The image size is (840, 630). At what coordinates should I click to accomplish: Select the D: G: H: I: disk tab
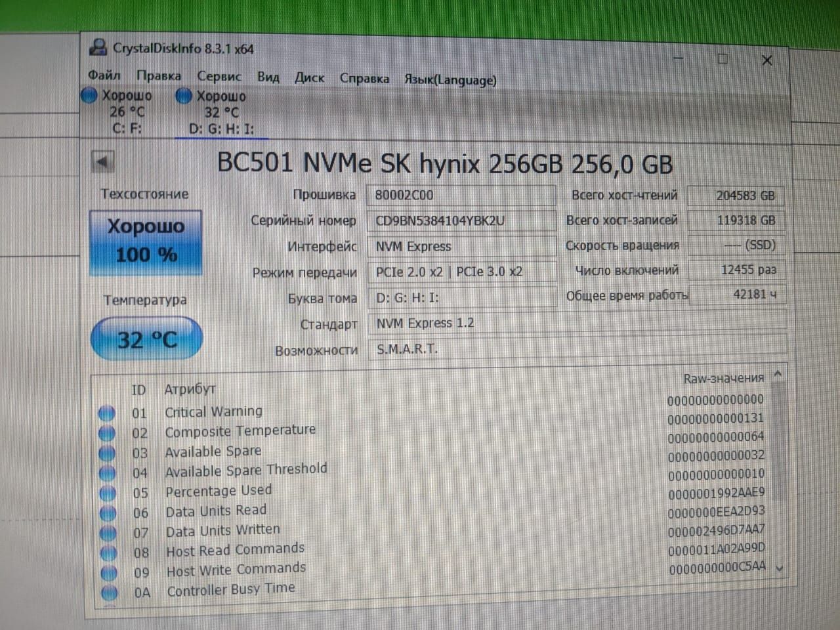tap(220, 113)
